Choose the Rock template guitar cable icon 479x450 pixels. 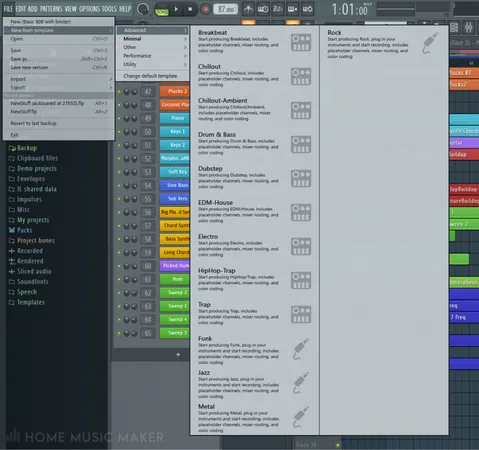click(430, 43)
